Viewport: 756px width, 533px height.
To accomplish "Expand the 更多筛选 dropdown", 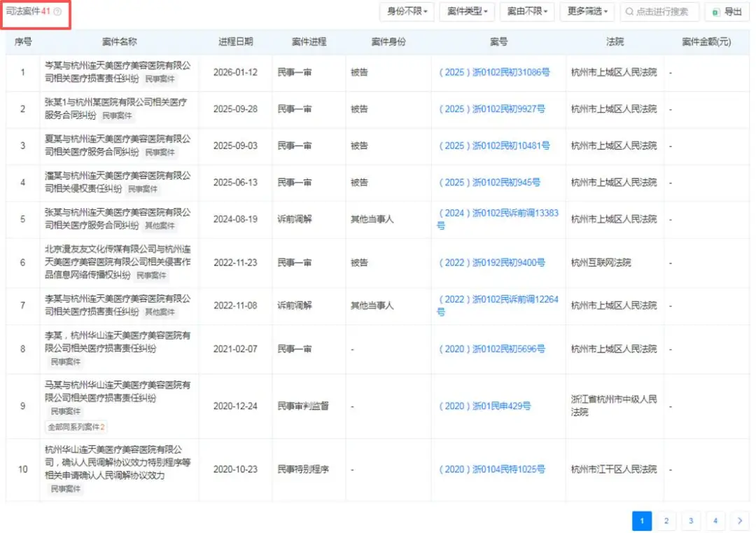I will point(587,12).
